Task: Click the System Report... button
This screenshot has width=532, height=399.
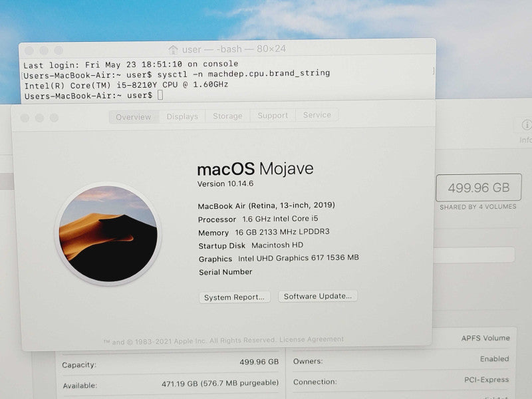Action: click(235, 297)
